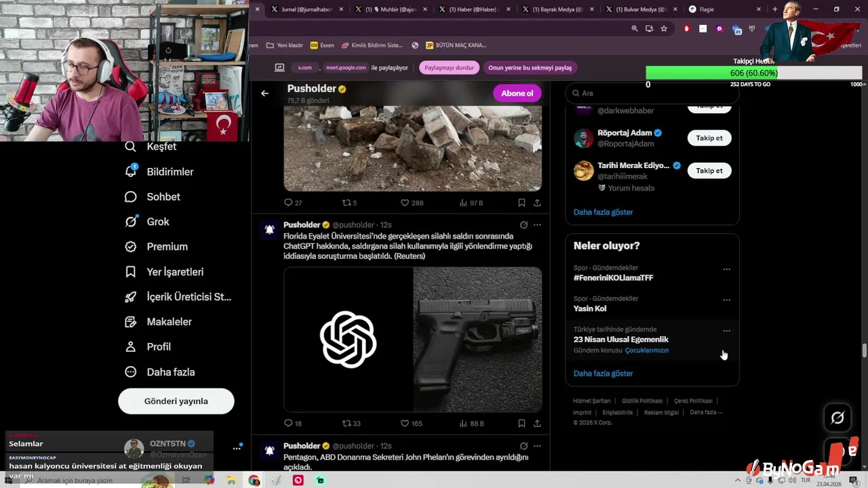Open more options for #FeneriniKOLlamaTFF trend
This screenshot has width=868, height=488.
coord(726,269)
